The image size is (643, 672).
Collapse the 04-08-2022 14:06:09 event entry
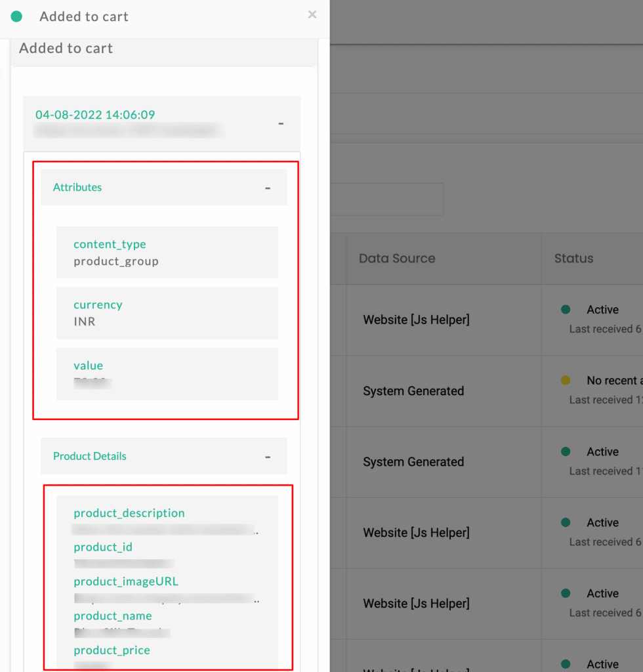(281, 123)
